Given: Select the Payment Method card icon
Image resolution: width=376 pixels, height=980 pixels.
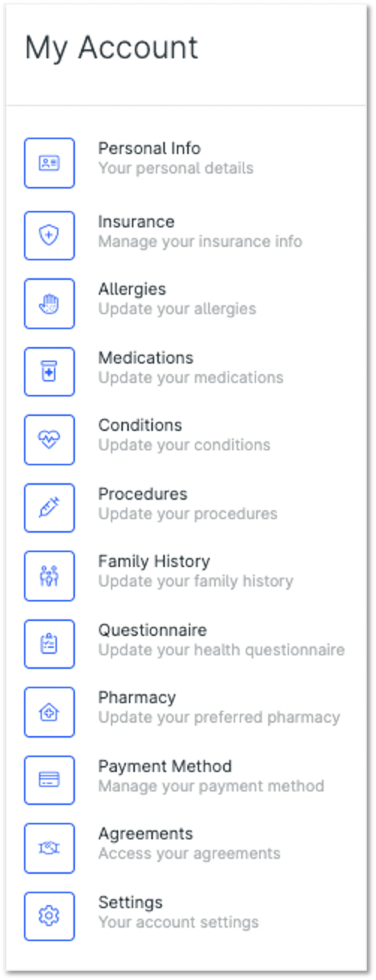Looking at the screenshot, I should click(x=49, y=780).
